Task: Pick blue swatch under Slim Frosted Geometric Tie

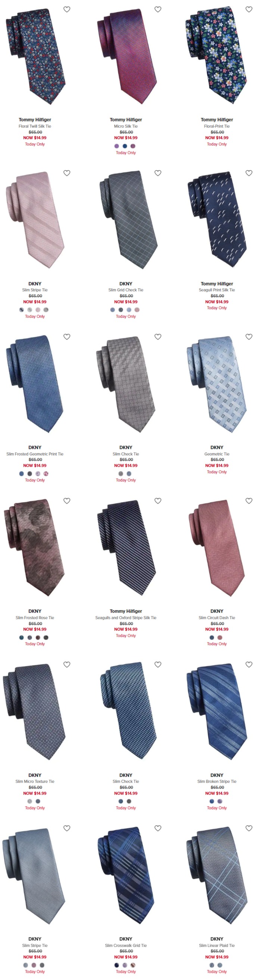Action: pyautogui.click(x=21, y=474)
